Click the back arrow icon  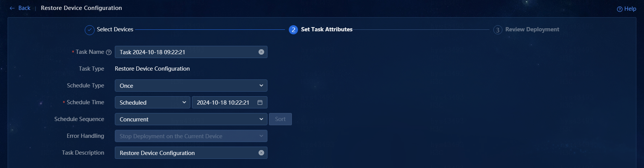pos(12,8)
